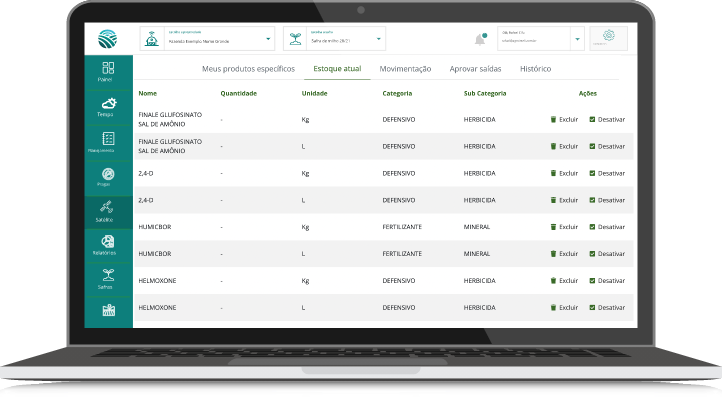
Task: Sort by the Nome column header
Action: 147,93
